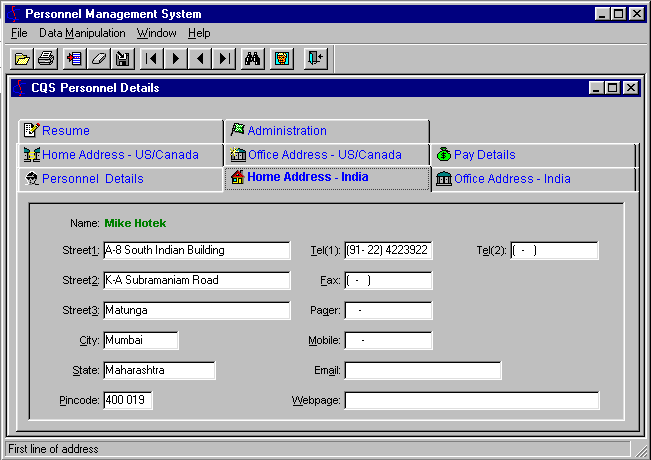
Task: Click the exit door icon
Action: point(314,59)
